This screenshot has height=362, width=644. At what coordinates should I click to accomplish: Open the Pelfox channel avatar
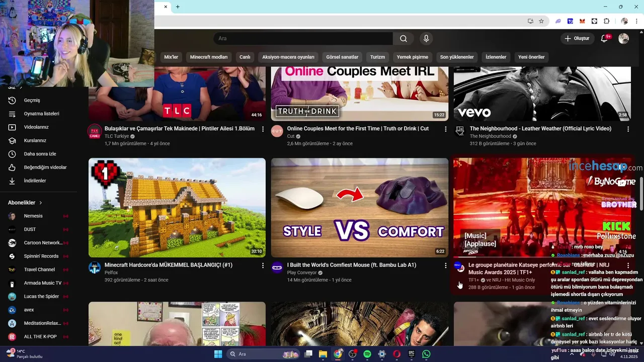(x=95, y=267)
